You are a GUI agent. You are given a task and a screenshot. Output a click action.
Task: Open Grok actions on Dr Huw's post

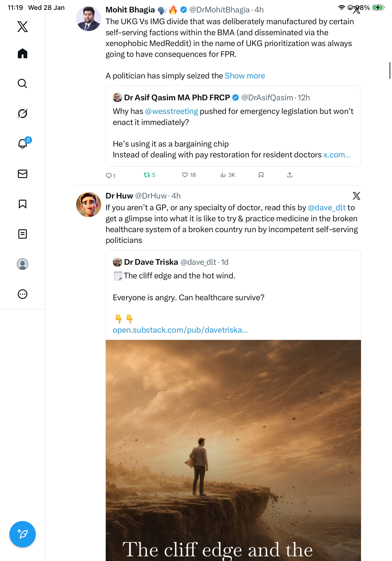[x=356, y=196]
